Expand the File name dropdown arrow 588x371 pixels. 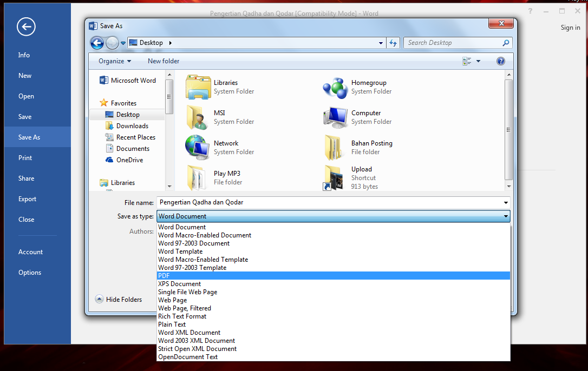coord(506,203)
